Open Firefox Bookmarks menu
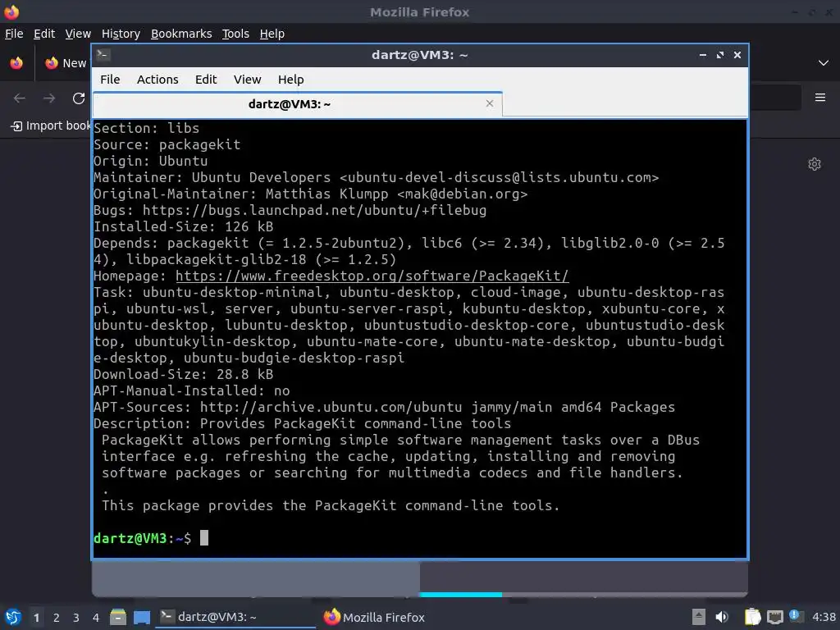This screenshot has height=630, width=840. coord(181,33)
